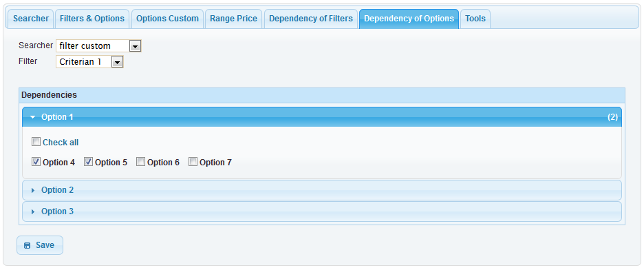Viewport: 644px width, 270px height.
Task: Click the Filter dropdown arrow button
Action: click(118, 62)
